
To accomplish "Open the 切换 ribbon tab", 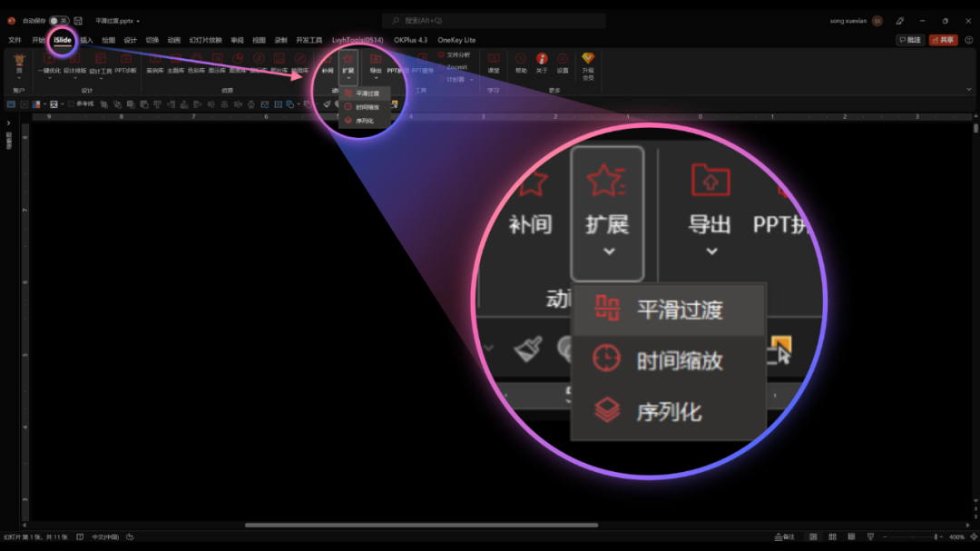I will click(x=152, y=40).
